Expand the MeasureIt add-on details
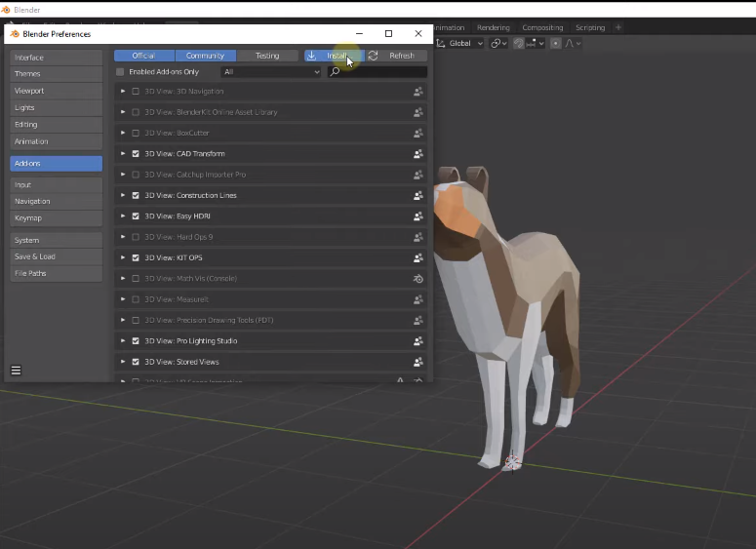The width and height of the screenshot is (756, 549). (123, 299)
